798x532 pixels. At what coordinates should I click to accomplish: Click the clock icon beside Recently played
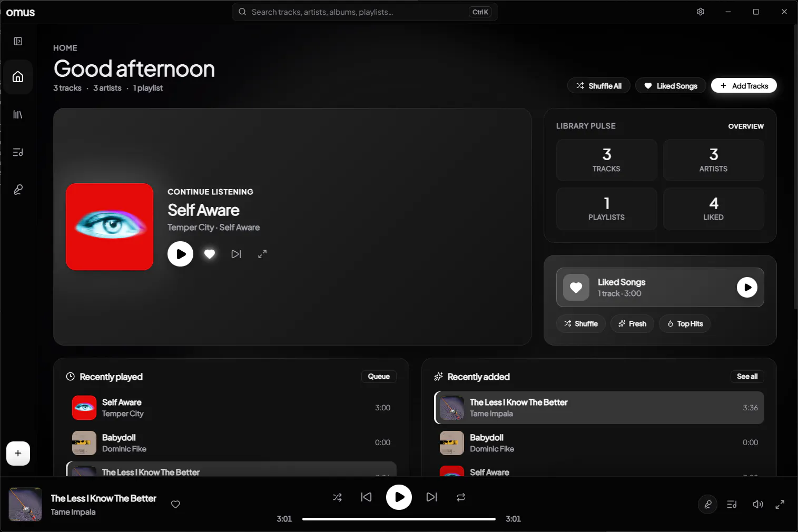tap(70, 377)
